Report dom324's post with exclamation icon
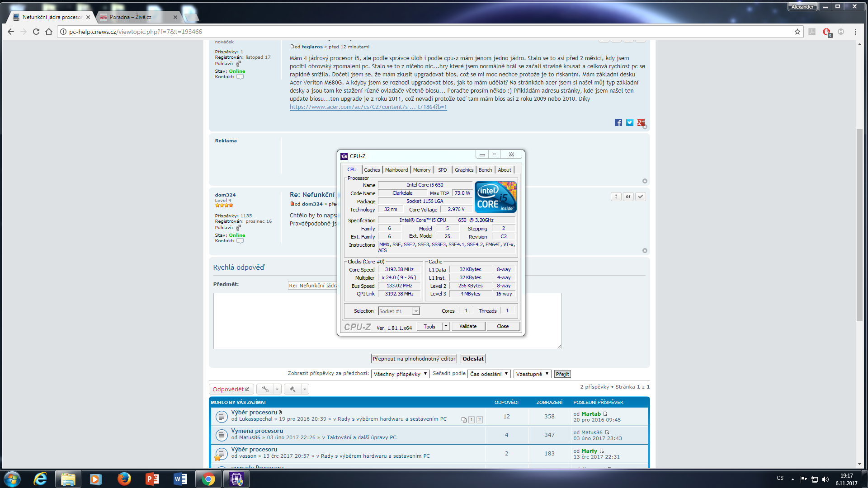868x488 pixels. pos(616,197)
